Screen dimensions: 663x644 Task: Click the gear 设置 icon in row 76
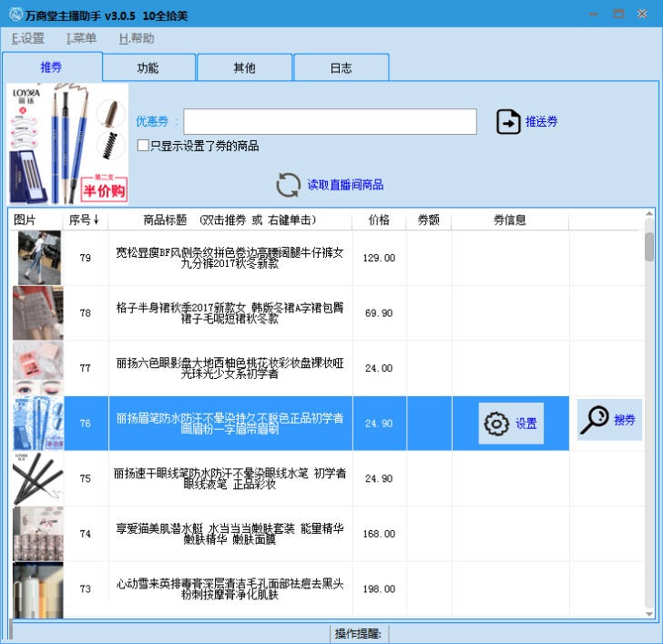point(496,424)
